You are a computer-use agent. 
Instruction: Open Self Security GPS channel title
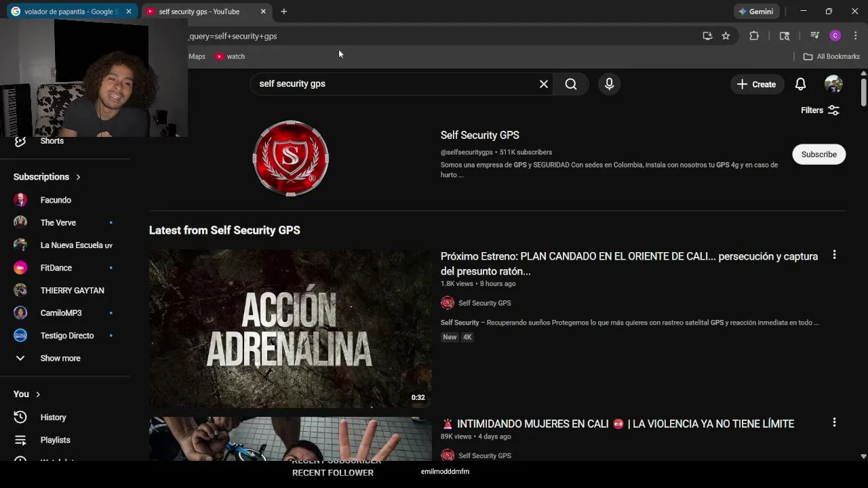[x=479, y=136]
